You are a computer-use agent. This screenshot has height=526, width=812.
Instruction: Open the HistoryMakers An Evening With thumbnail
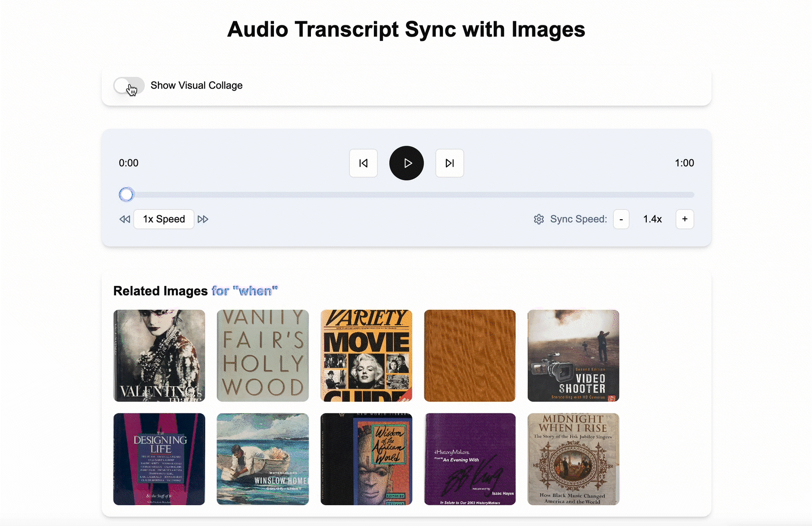[470, 459]
